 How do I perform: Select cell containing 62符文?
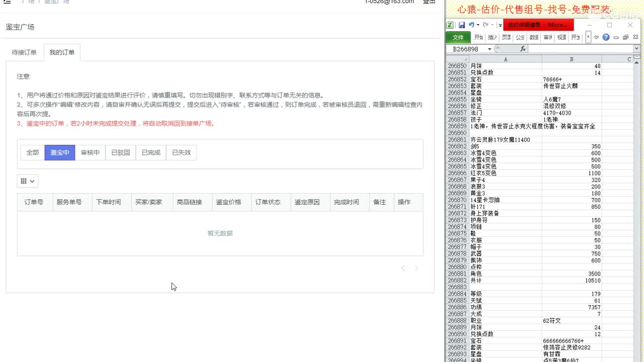[x=572, y=321]
